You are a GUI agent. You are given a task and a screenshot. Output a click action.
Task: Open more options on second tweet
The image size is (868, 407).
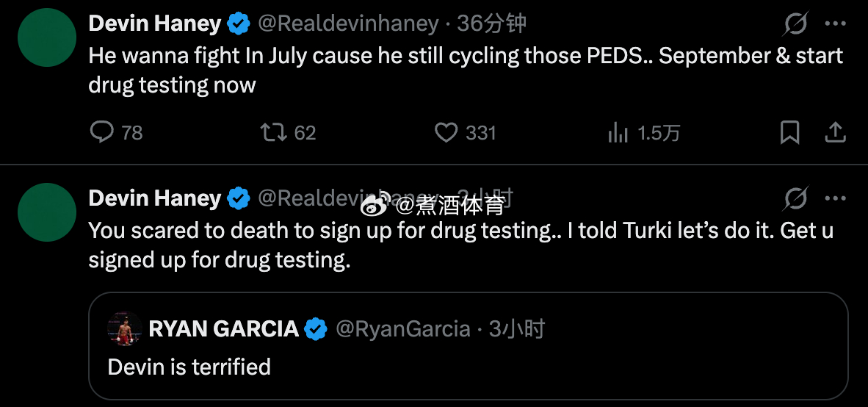click(836, 198)
